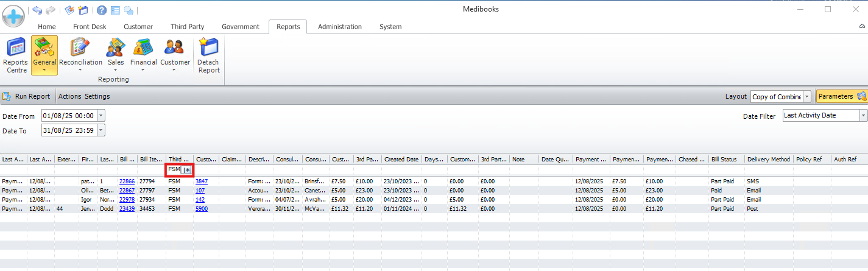868x271 pixels.
Task: Switch to the Administration tab
Action: coord(339,27)
